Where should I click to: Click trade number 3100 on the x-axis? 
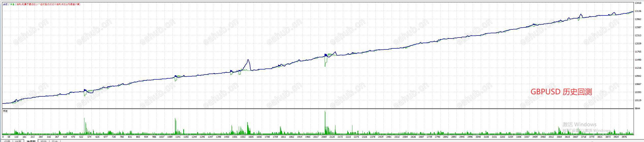(x=486, y=137)
